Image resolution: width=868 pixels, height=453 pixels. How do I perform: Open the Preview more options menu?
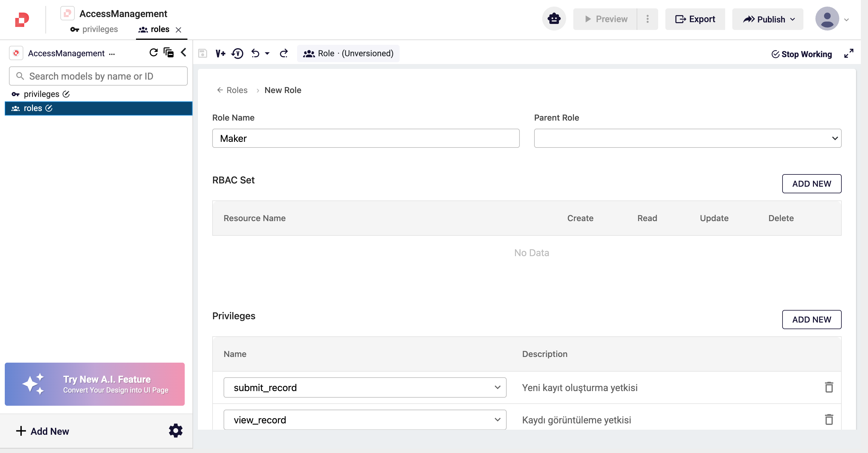click(x=647, y=19)
